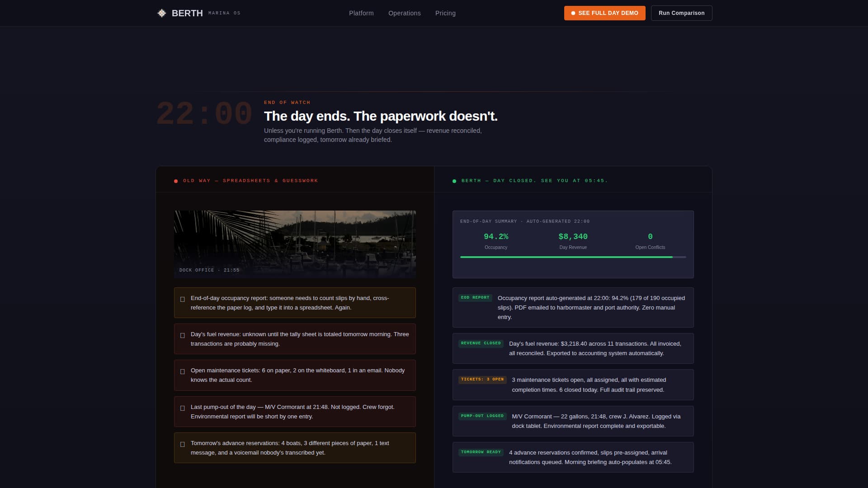
Task: Select the PUMP-OUT LOGGED badge
Action: coord(482,416)
